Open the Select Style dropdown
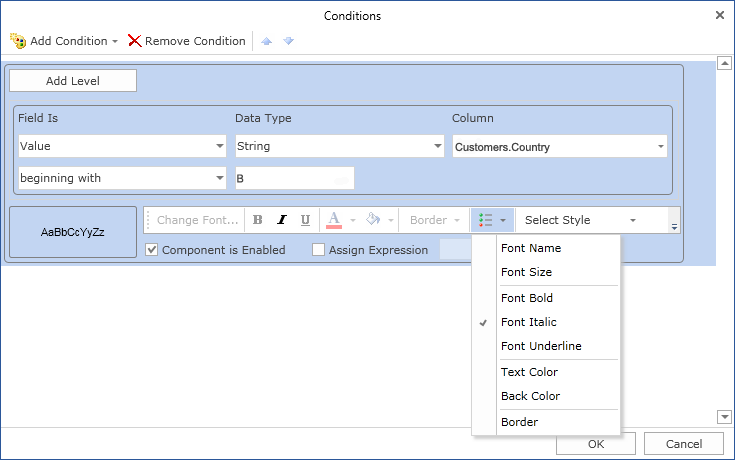This screenshot has height=460, width=735. click(632, 220)
